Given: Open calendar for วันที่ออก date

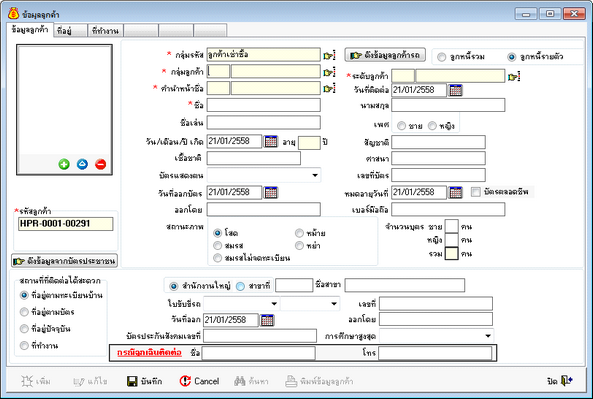Looking at the screenshot, I should pos(267,320).
